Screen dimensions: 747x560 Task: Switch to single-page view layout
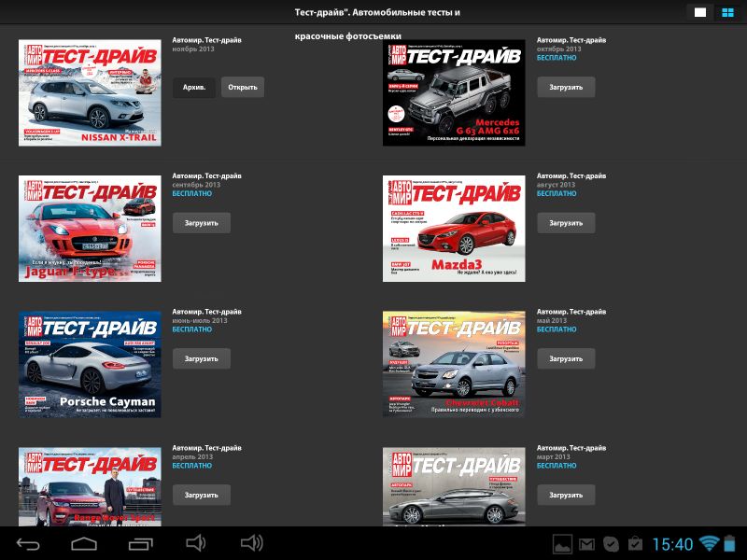pyautogui.click(x=699, y=12)
